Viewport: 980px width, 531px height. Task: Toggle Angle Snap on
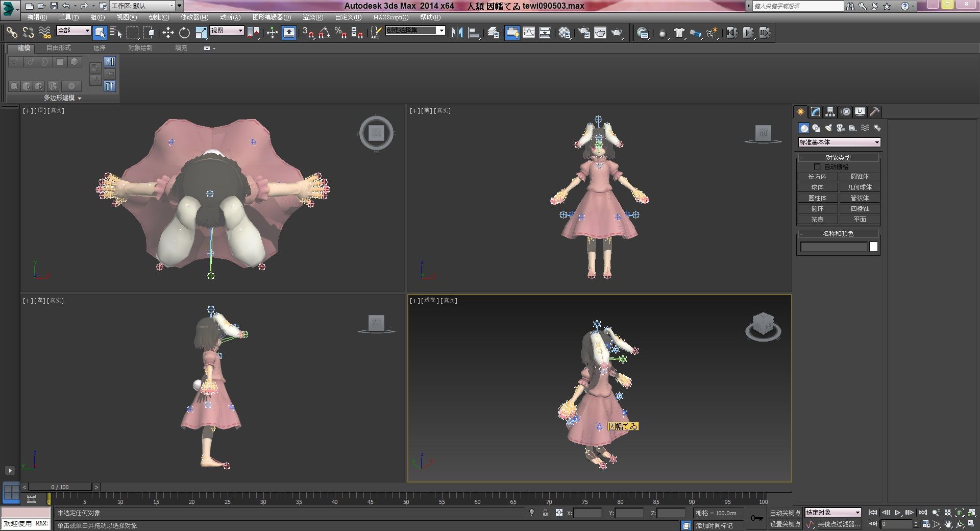tap(324, 33)
